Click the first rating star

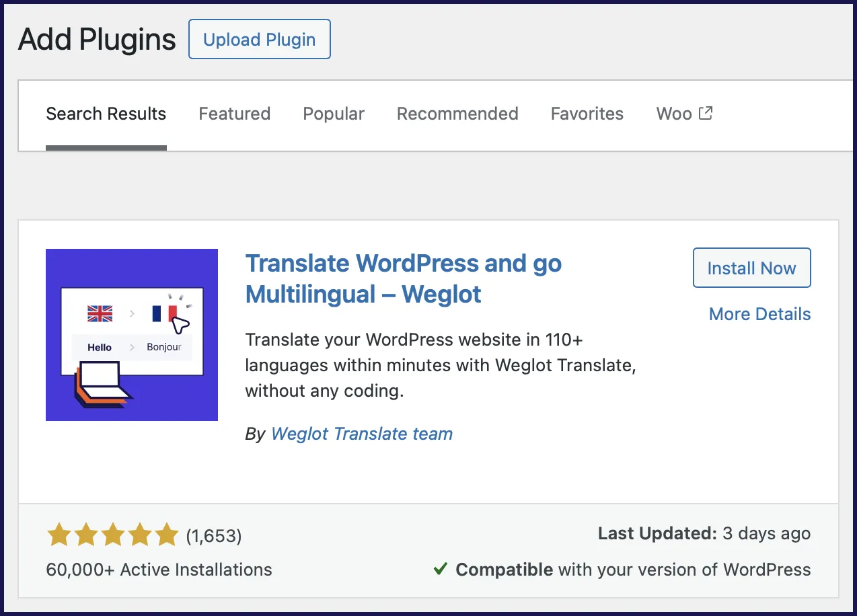(59, 535)
